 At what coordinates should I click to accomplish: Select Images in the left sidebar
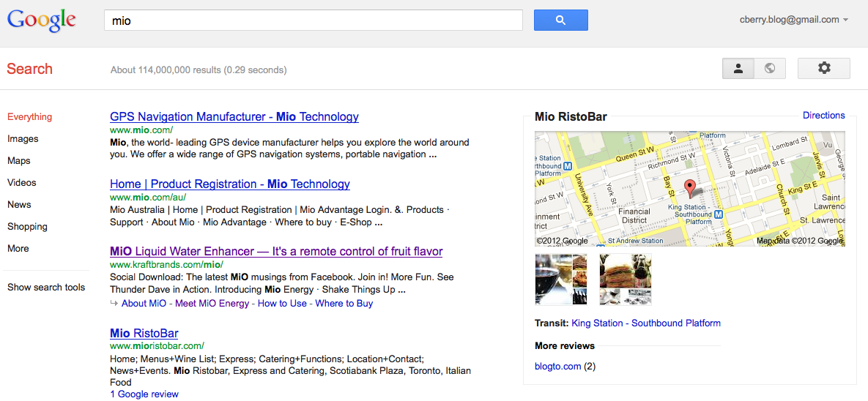(x=23, y=138)
